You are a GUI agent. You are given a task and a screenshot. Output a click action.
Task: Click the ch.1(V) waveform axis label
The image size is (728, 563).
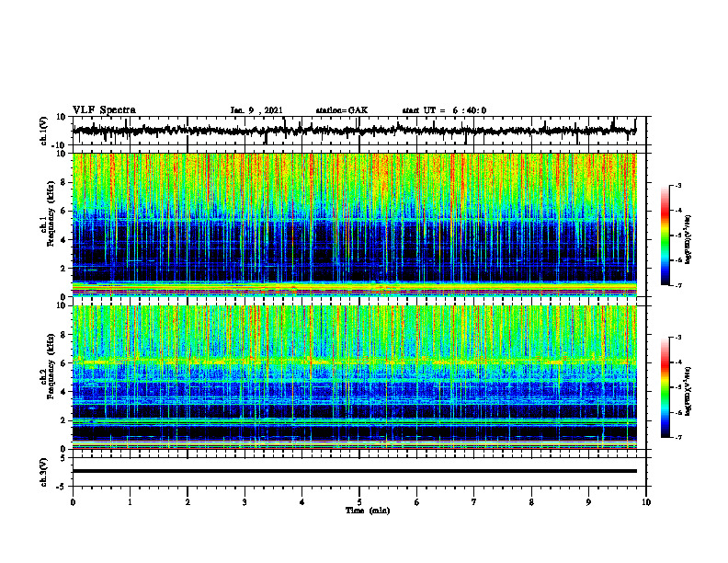(43, 131)
